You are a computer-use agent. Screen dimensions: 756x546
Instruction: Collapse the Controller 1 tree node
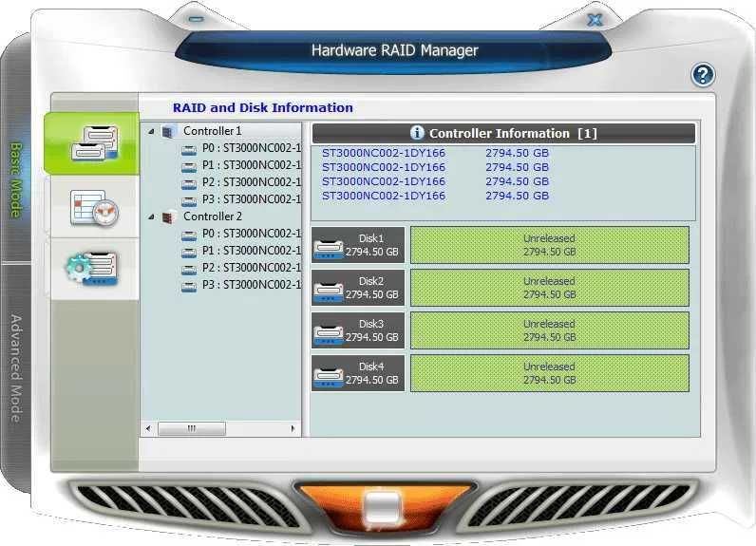151,131
